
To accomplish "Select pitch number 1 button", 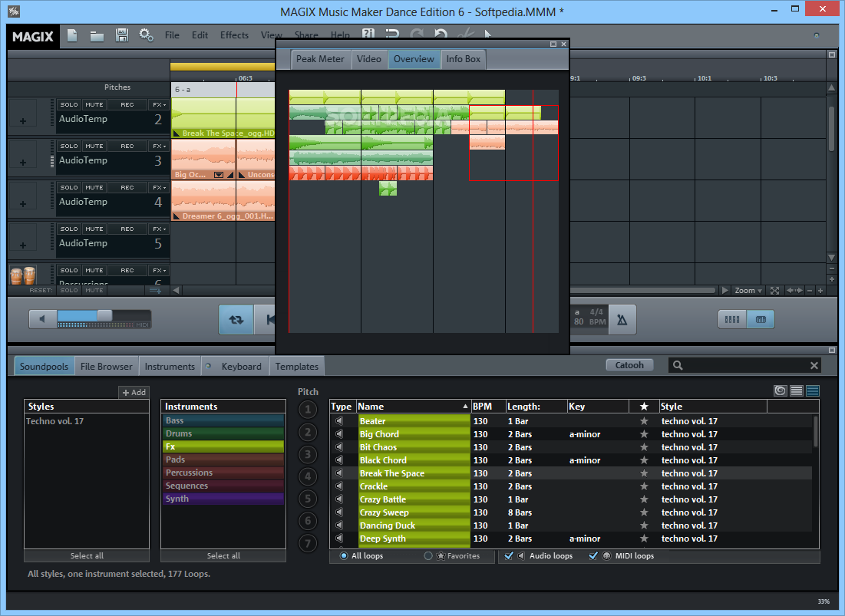I will 308,410.
